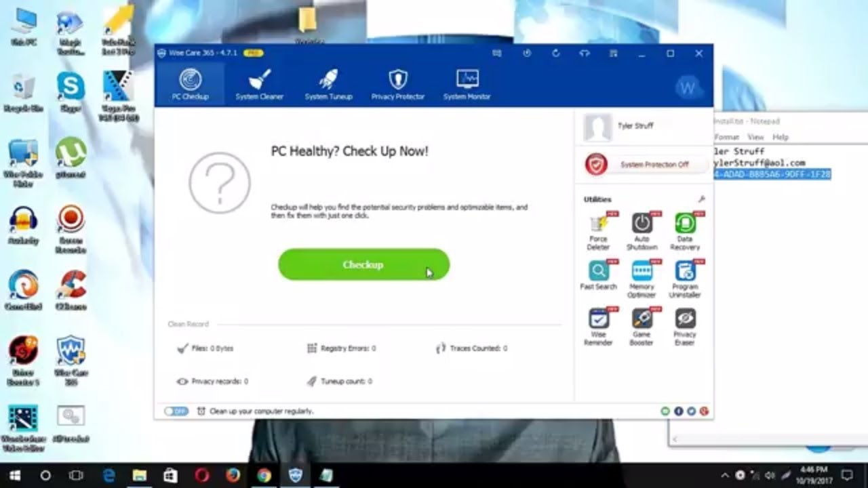Open the Help menu in Notepad
868x488 pixels.
click(x=781, y=137)
